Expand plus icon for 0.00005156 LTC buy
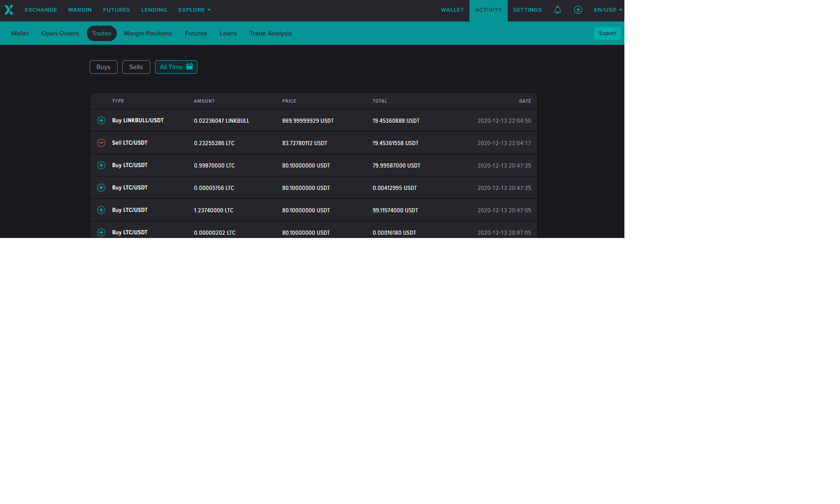Image resolution: width=840 pixels, height=504 pixels. click(x=101, y=188)
